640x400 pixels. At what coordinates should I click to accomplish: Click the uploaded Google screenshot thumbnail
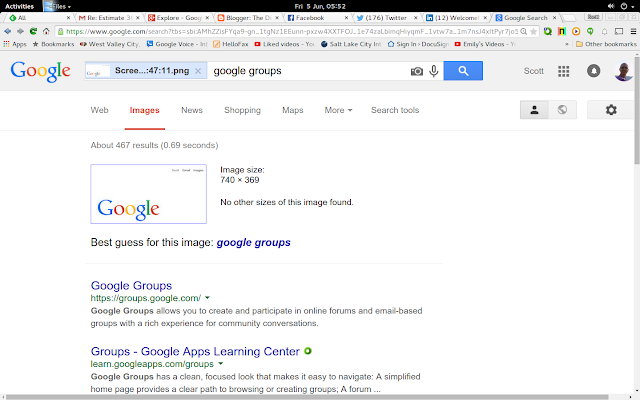tap(149, 194)
